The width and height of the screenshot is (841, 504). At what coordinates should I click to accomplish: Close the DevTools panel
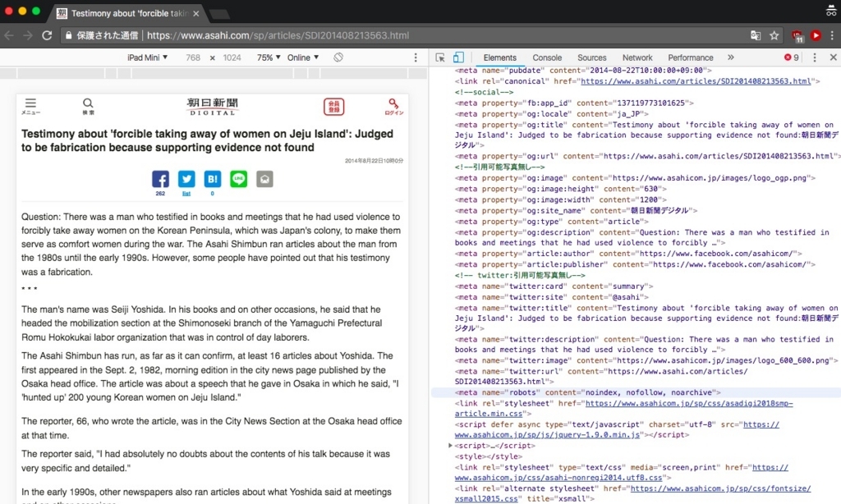click(833, 57)
